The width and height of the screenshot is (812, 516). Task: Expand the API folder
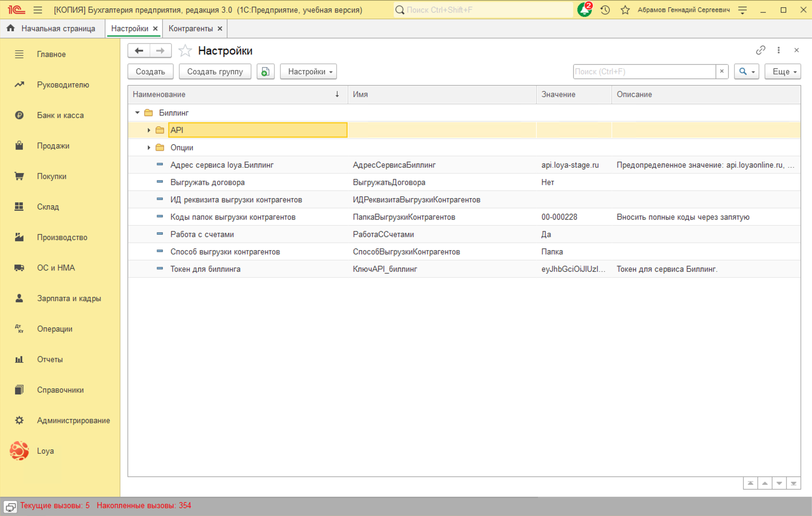coord(149,130)
